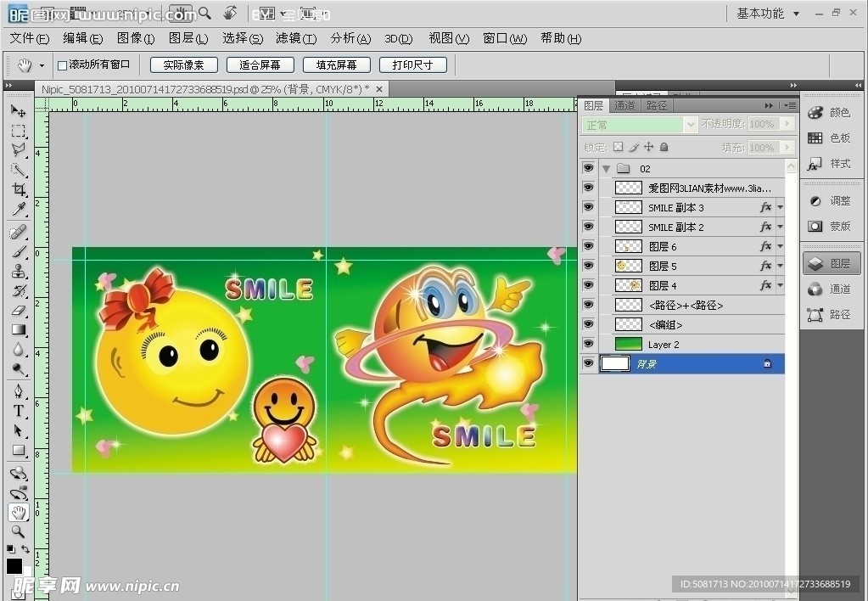This screenshot has height=601, width=868.
Task: Open the 基本功能 workspace dropdown
Action: [768, 14]
